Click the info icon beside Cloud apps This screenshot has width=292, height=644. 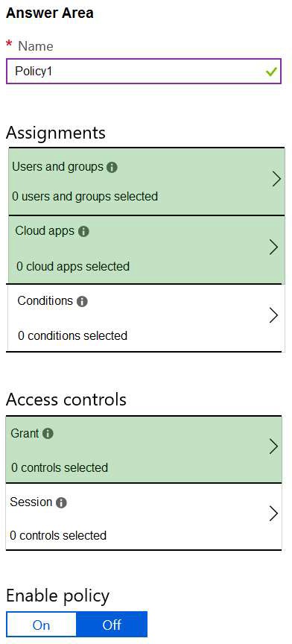click(x=83, y=232)
